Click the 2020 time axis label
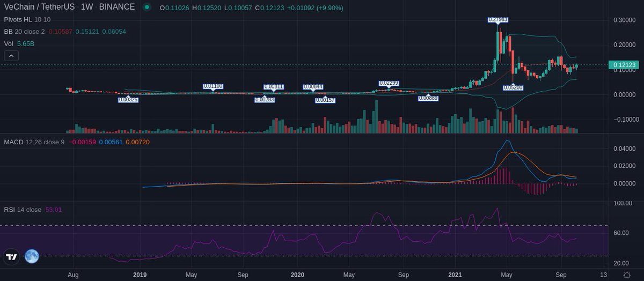Image resolution: width=644 pixels, height=281 pixels. pos(297,274)
